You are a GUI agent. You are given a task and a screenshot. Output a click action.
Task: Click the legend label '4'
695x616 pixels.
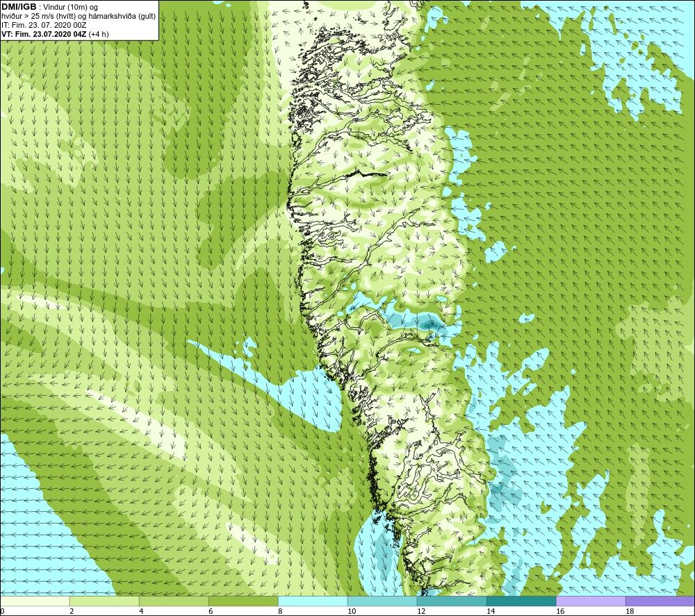coord(141,611)
